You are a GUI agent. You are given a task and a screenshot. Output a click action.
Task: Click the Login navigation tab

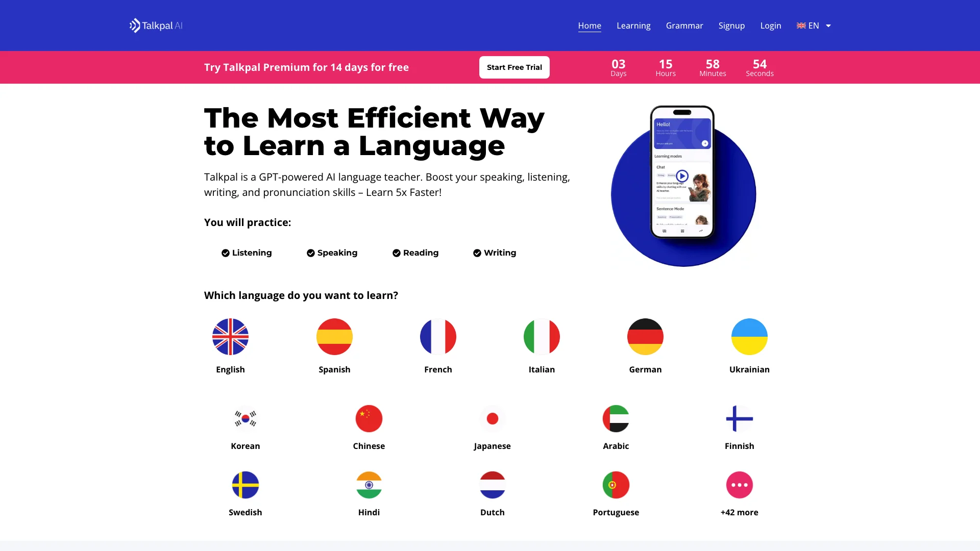771,26
